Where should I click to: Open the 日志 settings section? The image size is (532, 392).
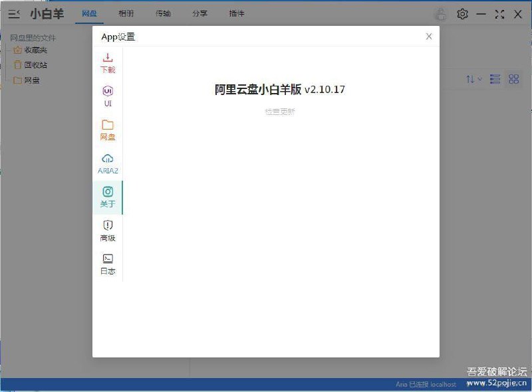108,264
